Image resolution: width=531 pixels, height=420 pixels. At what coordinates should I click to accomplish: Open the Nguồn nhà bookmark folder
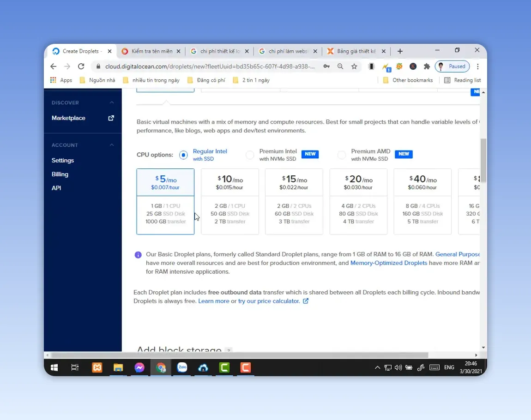coord(97,80)
